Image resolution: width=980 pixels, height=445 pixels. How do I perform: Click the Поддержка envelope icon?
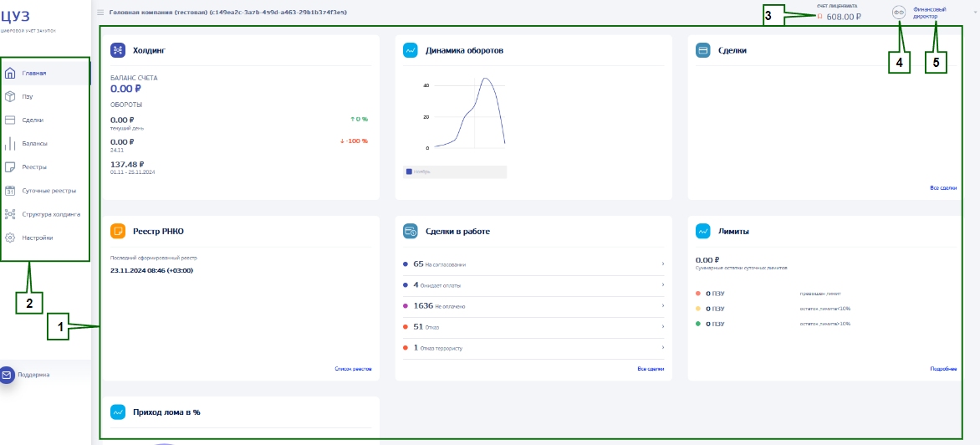[x=7, y=375]
